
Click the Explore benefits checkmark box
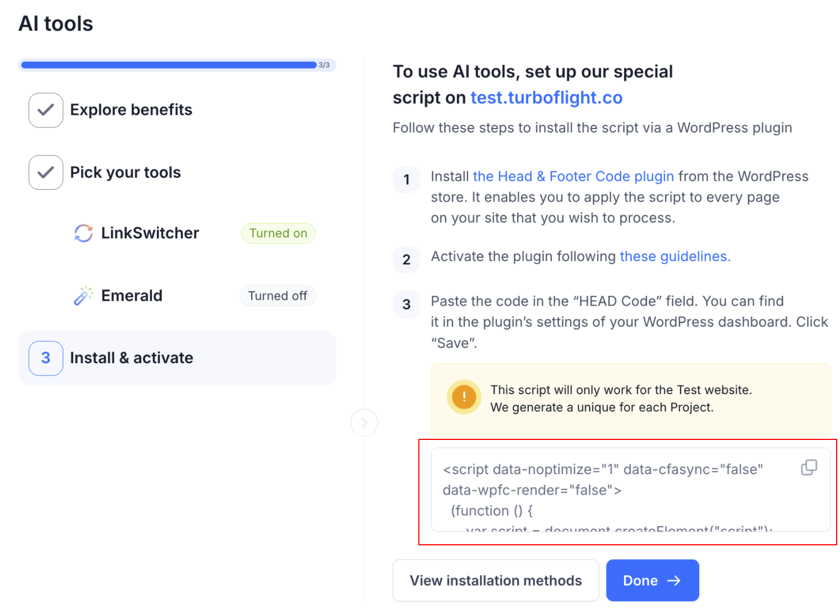pos(46,110)
